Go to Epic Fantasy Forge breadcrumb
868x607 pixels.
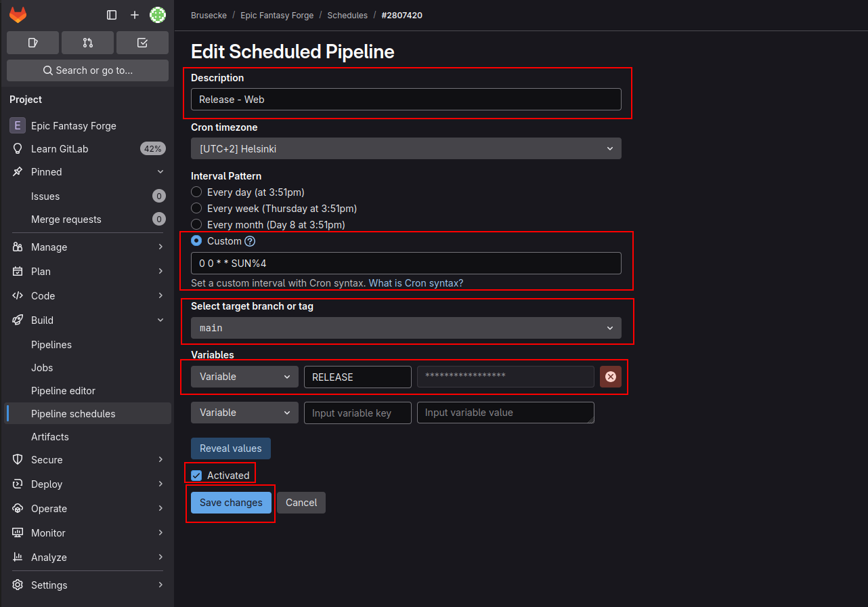click(277, 15)
